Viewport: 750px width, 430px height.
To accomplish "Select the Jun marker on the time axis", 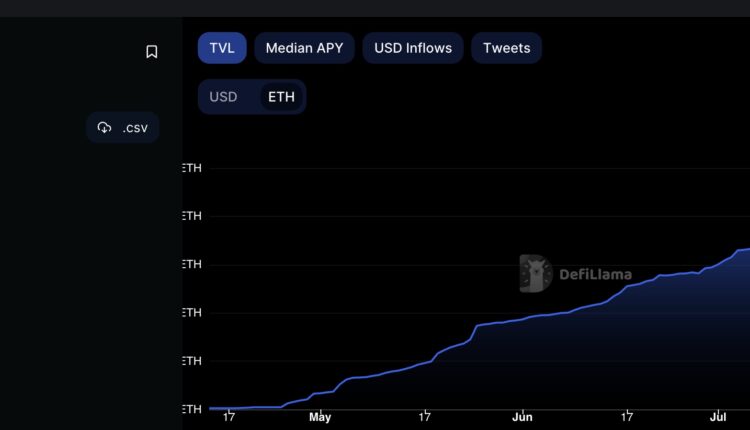I will [521, 417].
